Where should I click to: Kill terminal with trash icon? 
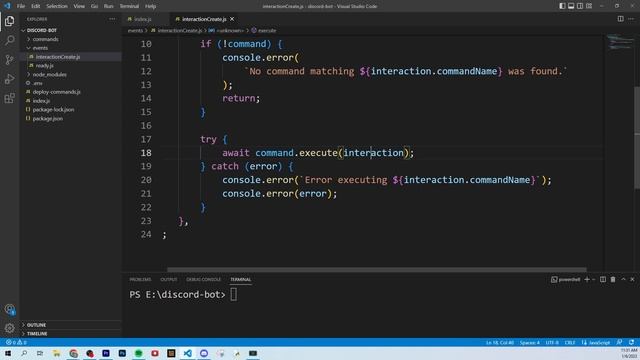point(613,280)
